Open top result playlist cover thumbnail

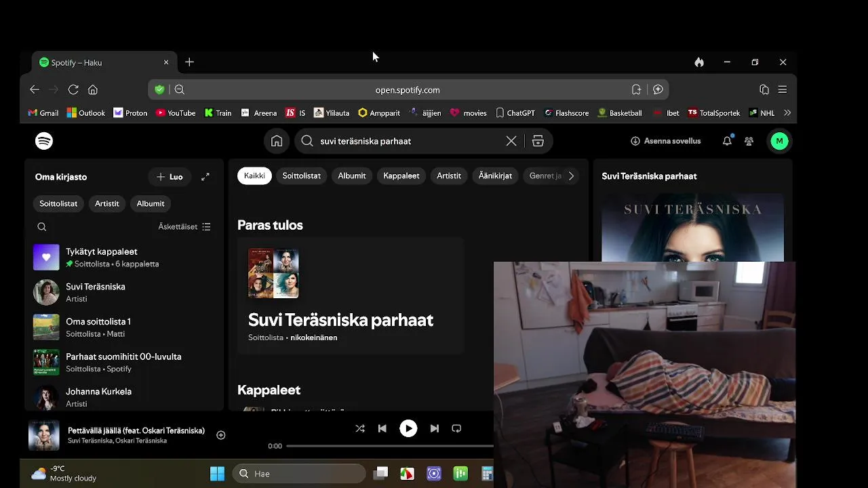(273, 273)
